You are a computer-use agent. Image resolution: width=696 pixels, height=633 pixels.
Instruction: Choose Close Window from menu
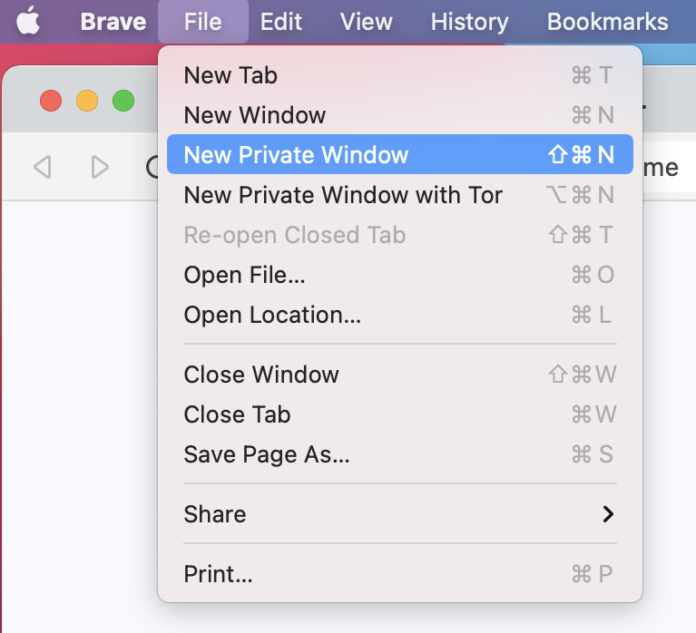coord(261,375)
